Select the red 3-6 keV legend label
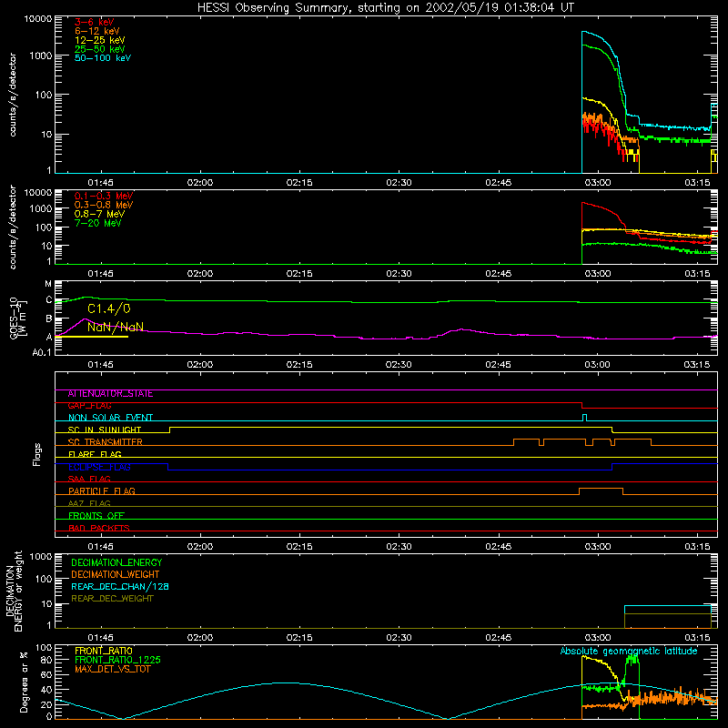Screen dimensions: 728x728 (x=95, y=22)
